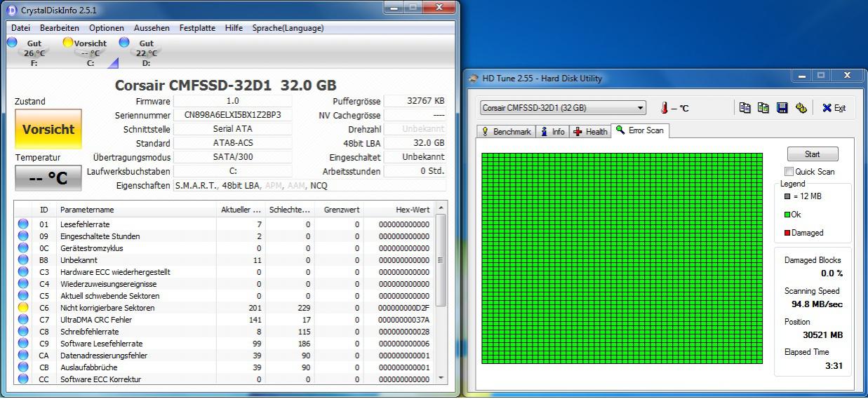Click status orb of UltraDMA CRC Fehler row
Viewport: 868px width, 399px height.
coord(23,320)
